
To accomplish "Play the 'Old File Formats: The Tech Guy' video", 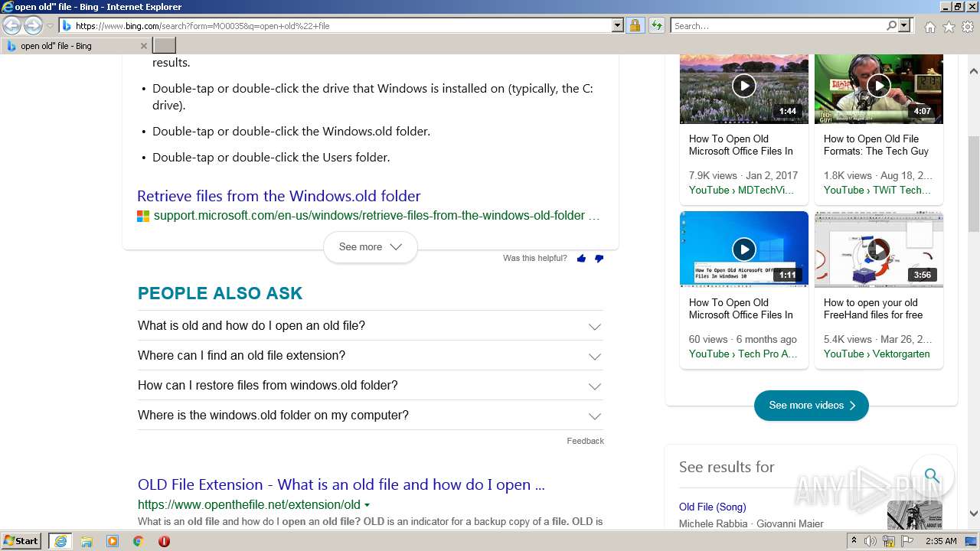I will point(878,86).
